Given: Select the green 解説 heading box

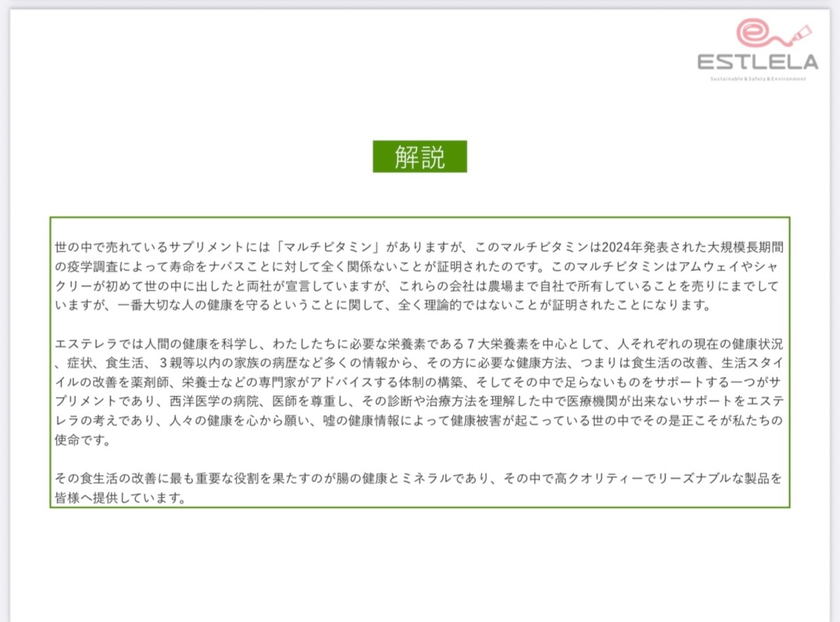Looking at the screenshot, I should (x=420, y=156).
